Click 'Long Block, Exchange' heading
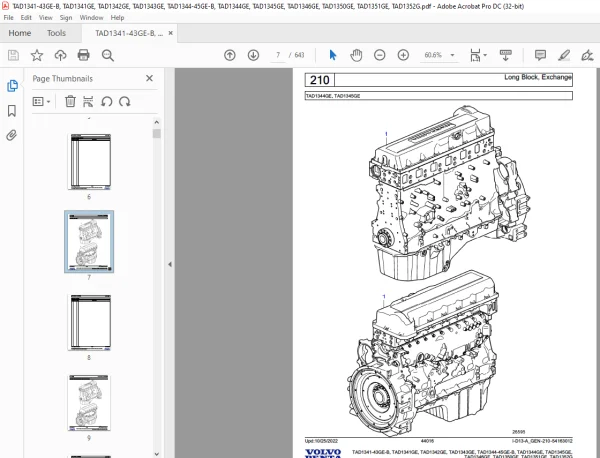This screenshot has height=458, width=600. (538, 77)
